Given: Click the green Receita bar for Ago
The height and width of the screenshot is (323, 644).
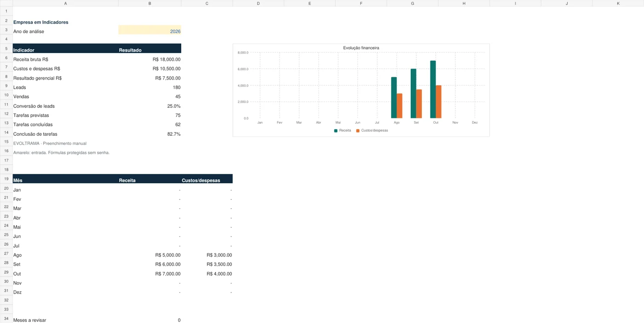Looking at the screenshot, I should coord(394,98).
